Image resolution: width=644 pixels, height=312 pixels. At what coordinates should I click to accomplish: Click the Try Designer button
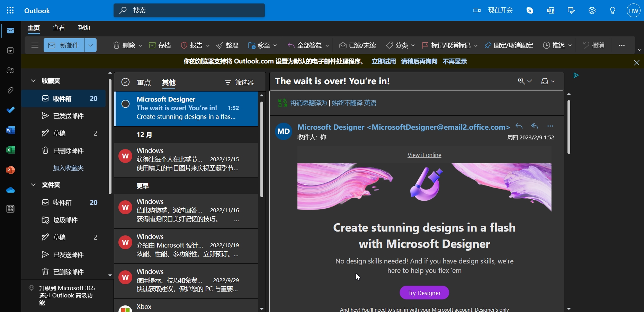424,293
